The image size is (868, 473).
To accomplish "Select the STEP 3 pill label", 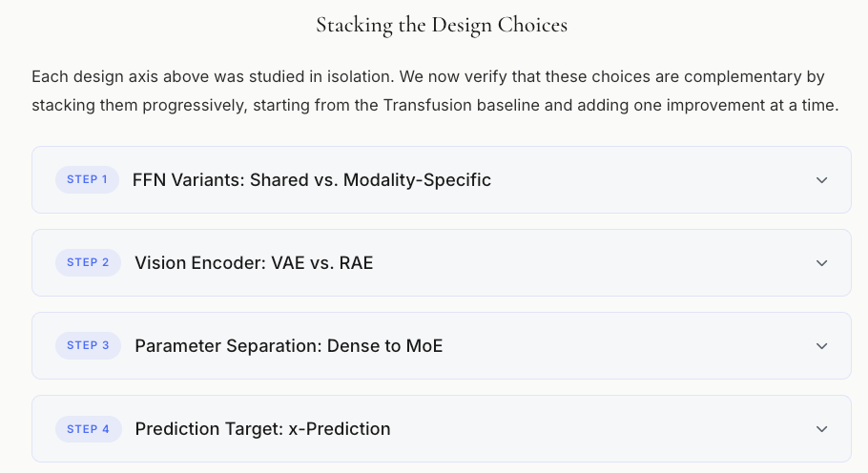I will [x=88, y=345].
